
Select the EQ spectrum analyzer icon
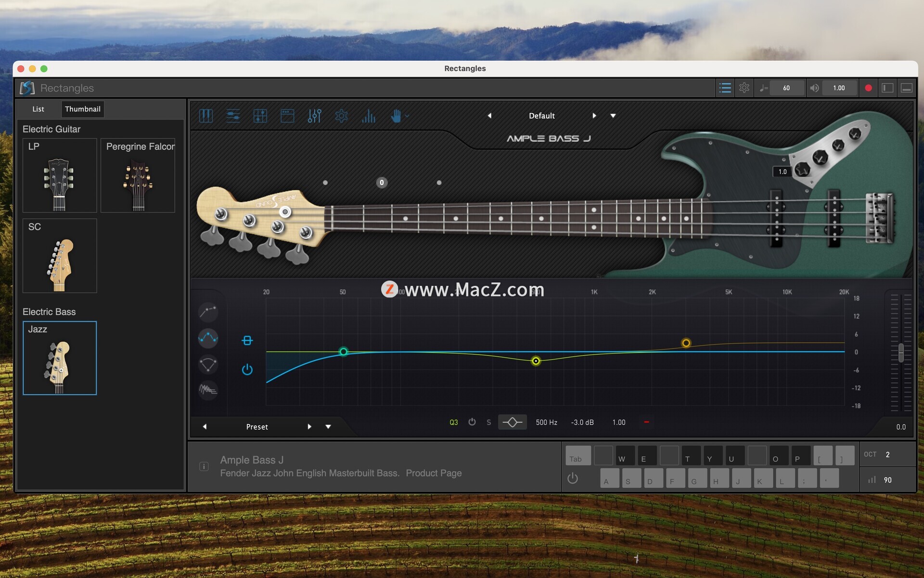[x=208, y=389]
